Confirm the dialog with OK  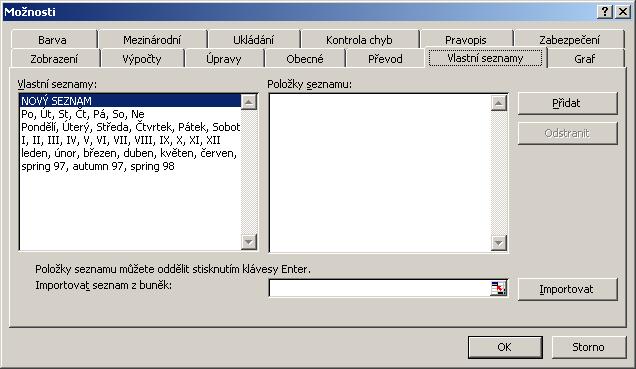tap(505, 347)
